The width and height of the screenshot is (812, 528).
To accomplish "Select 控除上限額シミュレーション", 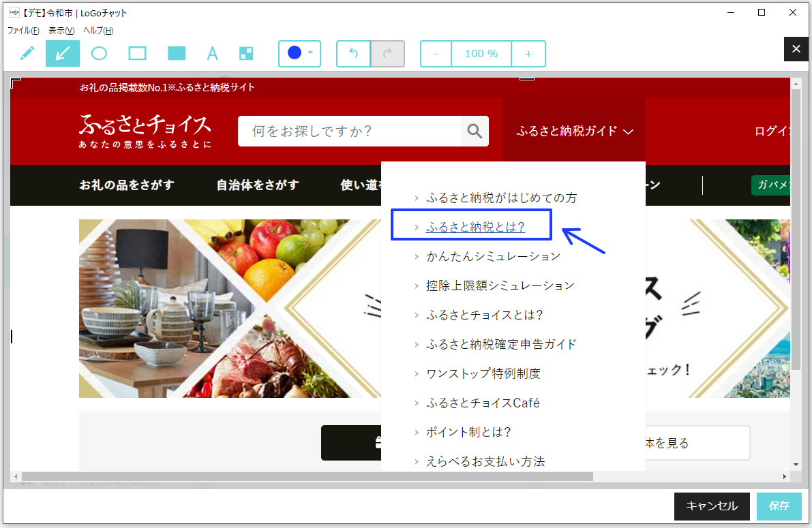I will click(x=500, y=285).
